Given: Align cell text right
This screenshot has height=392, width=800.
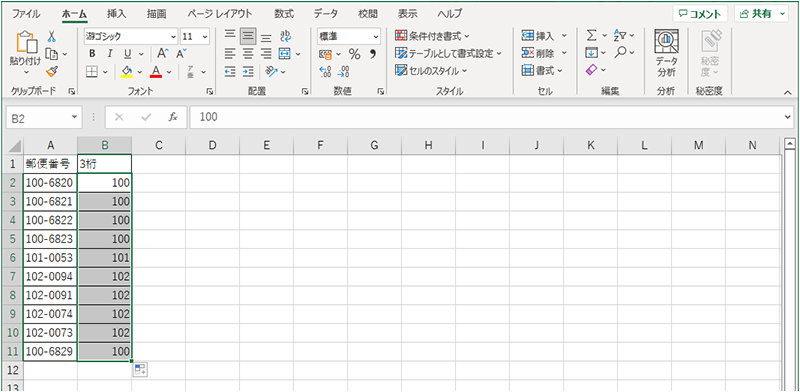Looking at the screenshot, I should coord(266,54).
